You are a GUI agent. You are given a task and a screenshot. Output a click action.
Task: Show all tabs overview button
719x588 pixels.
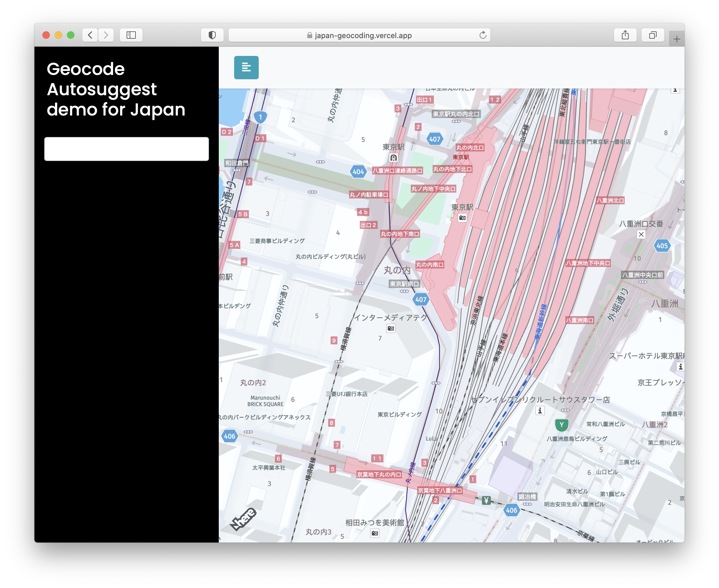[653, 35]
